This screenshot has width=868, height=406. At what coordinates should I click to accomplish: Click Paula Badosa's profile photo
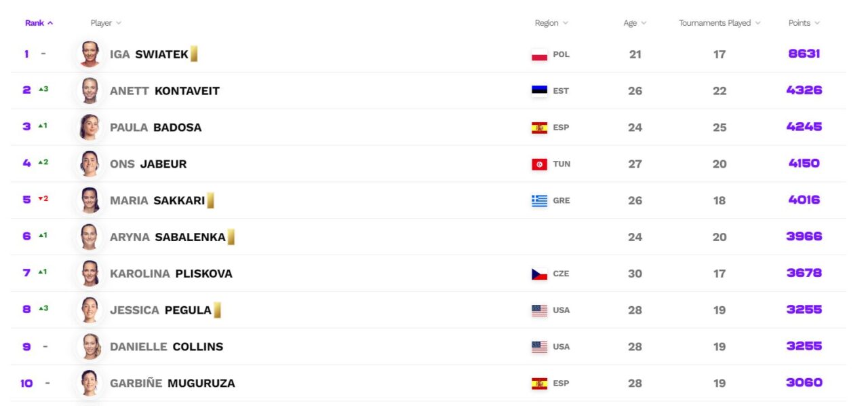90,128
